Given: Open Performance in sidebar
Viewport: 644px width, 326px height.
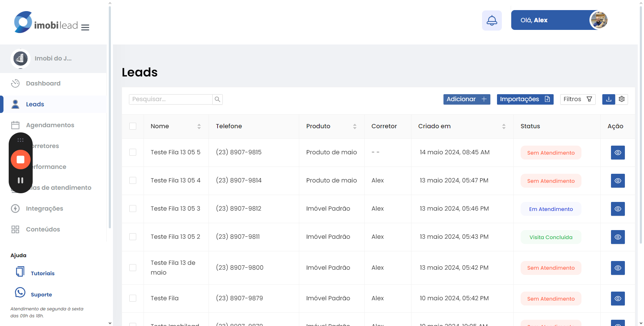Looking at the screenshot, I should [49, 167].
